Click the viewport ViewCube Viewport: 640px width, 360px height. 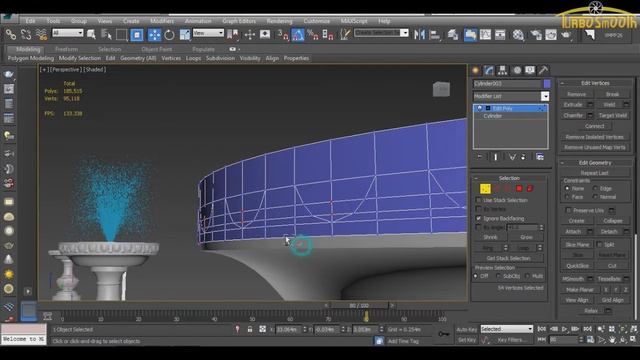pos(441,89)
